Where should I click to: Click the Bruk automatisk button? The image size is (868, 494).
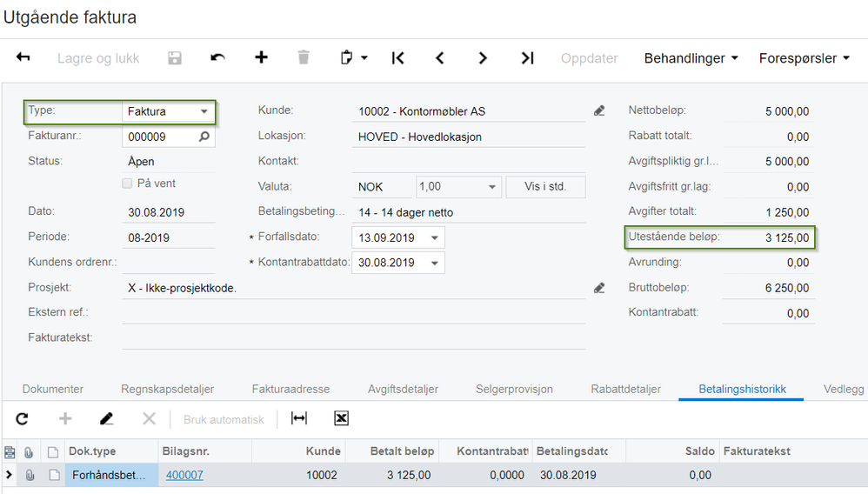(224, 420)
